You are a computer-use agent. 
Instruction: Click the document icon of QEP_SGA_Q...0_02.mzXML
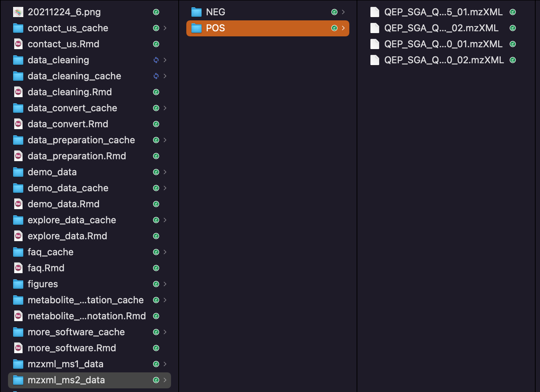coord(374,60)
